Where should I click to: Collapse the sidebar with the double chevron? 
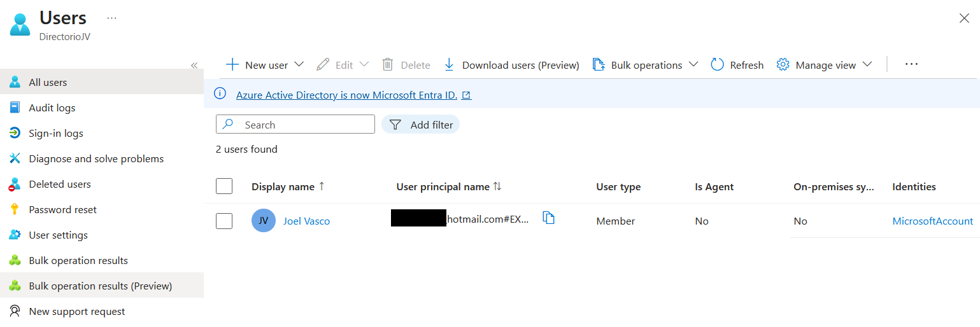(x=194, y=65)
